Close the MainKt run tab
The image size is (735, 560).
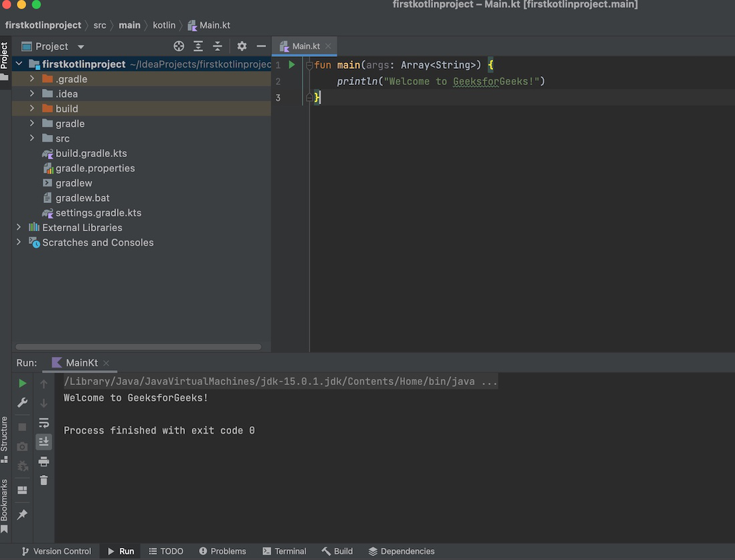pos(106,363)
